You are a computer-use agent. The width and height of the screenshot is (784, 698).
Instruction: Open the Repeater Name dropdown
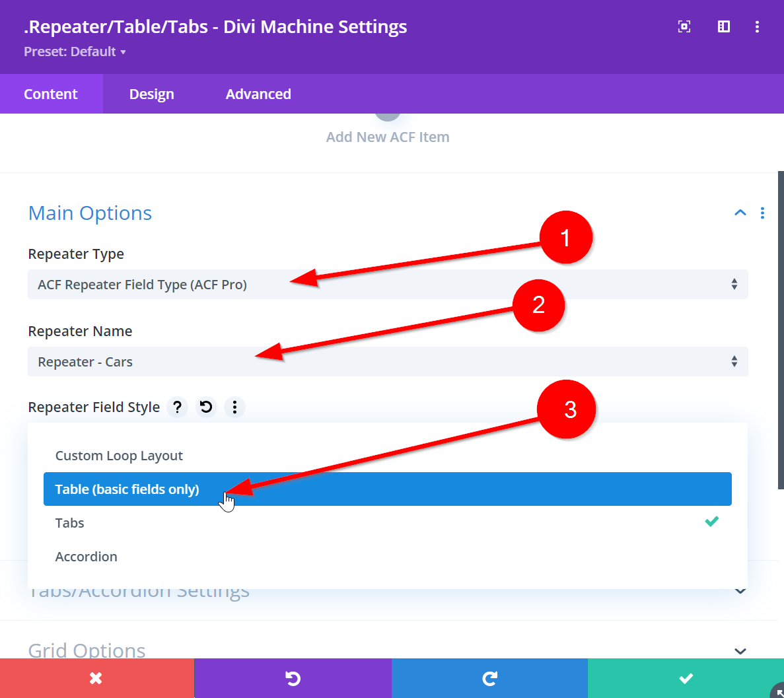(388, 362)
